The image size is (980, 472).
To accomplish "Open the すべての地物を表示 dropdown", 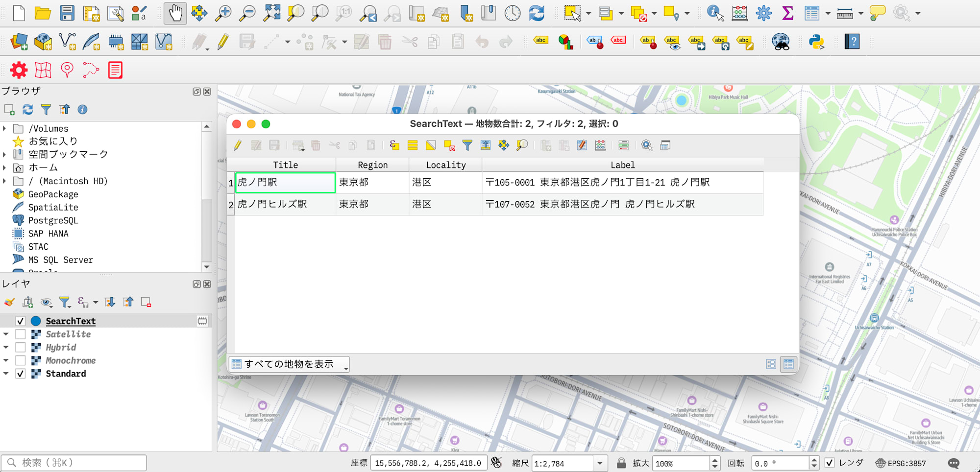I will (x=289, y=364).
